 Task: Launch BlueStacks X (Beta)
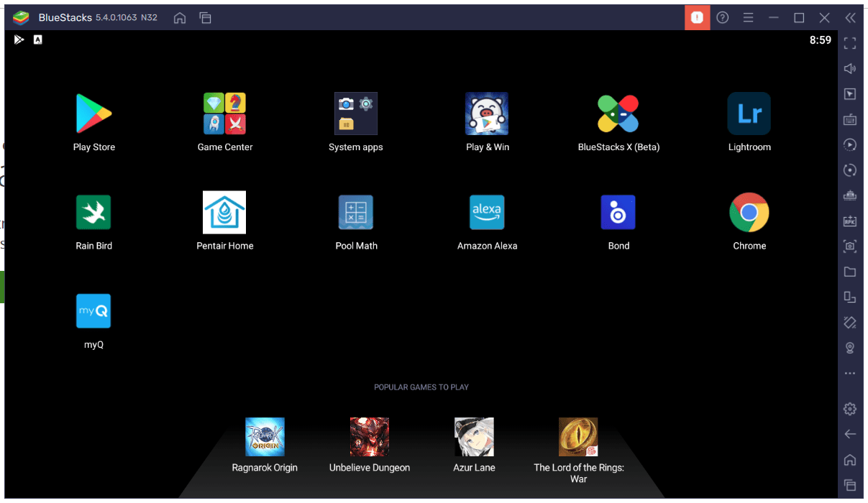coord(618,114)
